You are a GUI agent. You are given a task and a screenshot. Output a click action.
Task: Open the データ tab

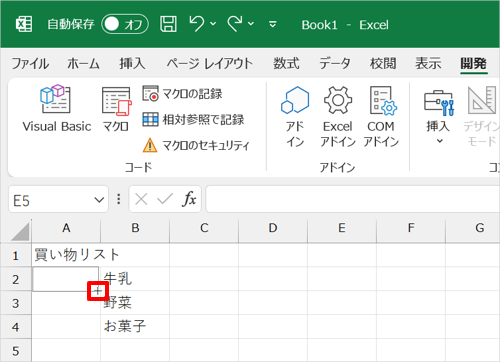coord(335,63)
